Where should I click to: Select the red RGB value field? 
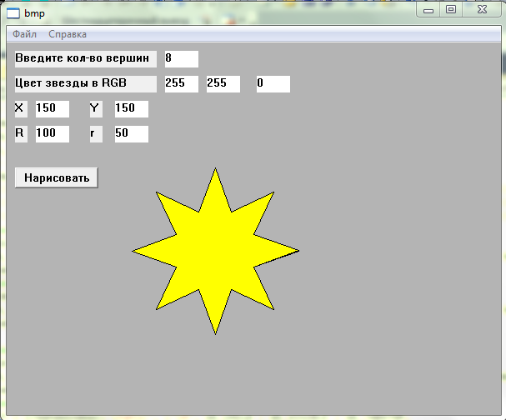click(x=182, y=84)
